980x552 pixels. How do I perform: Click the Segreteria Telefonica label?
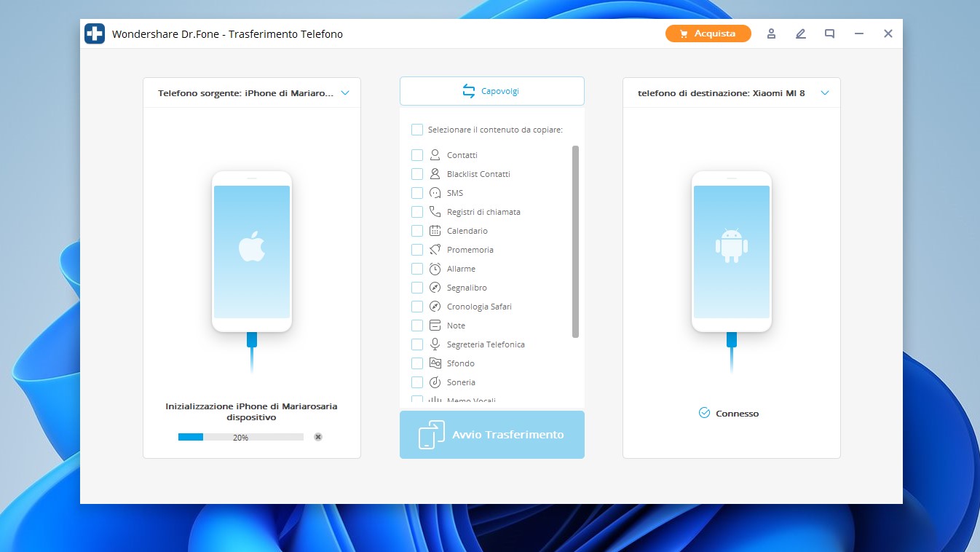(486, 344)
